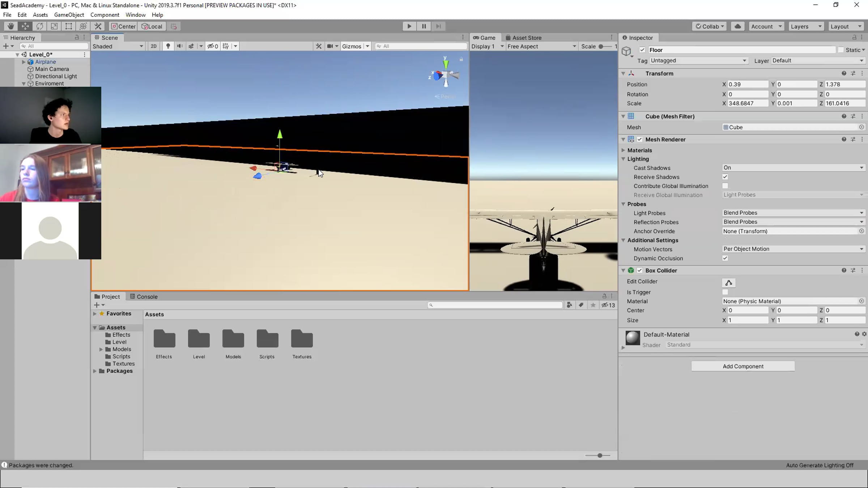Enable the Is Trigger checkbox
Viewport: 868px width, 488px height.
725,292
